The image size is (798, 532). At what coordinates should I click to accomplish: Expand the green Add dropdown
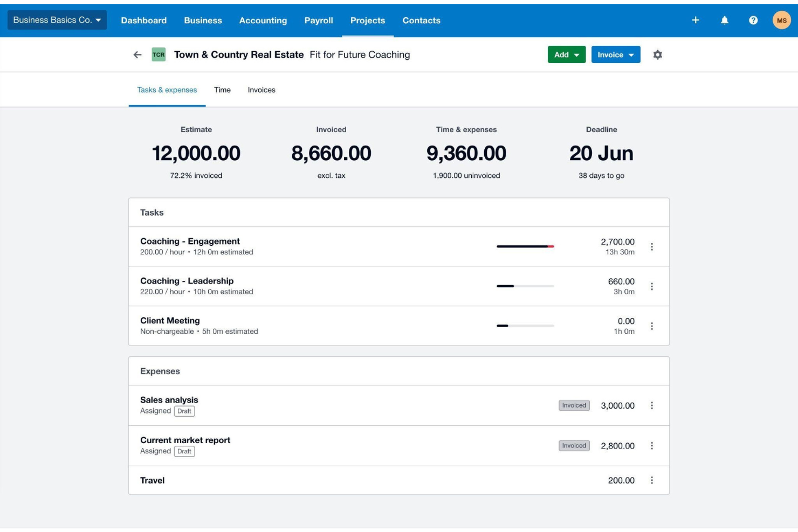566,54
